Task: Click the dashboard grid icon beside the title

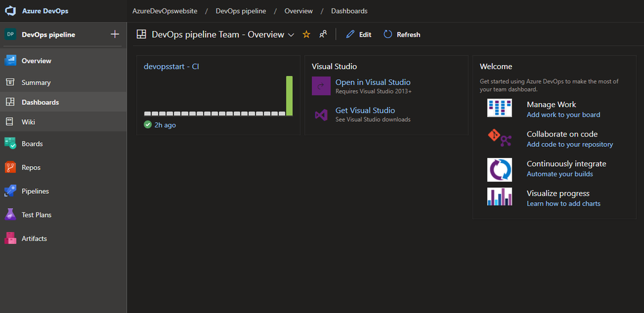Action: (141, 35)
